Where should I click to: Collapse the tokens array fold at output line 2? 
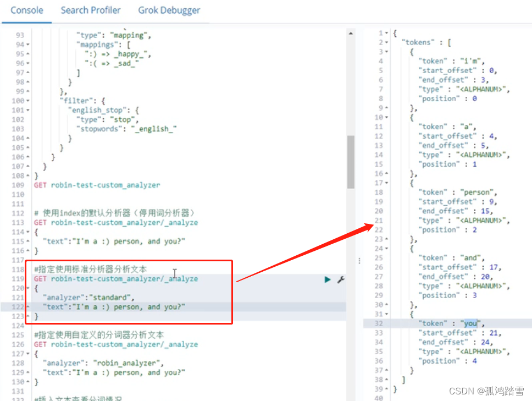[386, 42]
